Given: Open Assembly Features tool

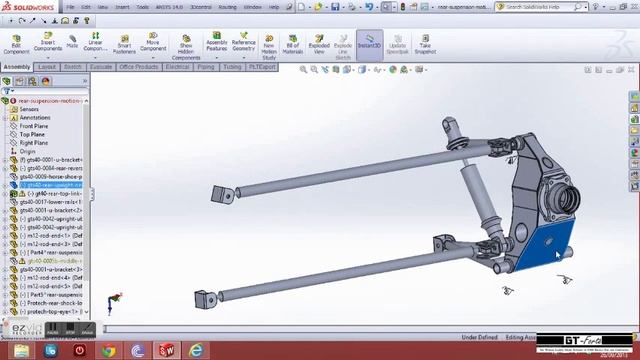Looking at the screenshot, I should coord(216,41).
